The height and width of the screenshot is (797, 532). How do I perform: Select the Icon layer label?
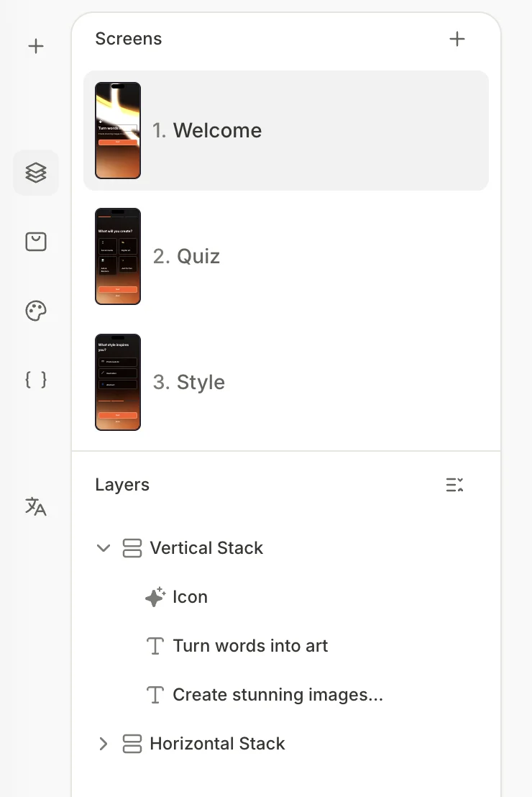click(x=190, y=597)
